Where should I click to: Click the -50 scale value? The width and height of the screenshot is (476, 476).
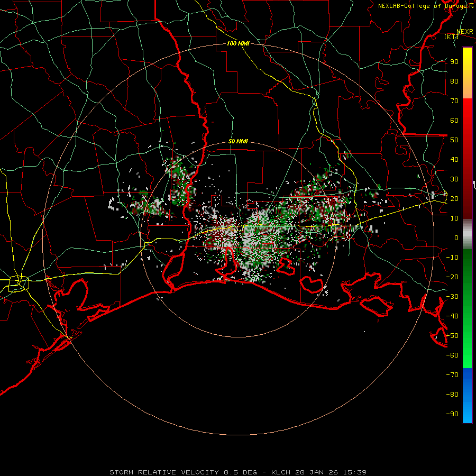tap(452, 336)
